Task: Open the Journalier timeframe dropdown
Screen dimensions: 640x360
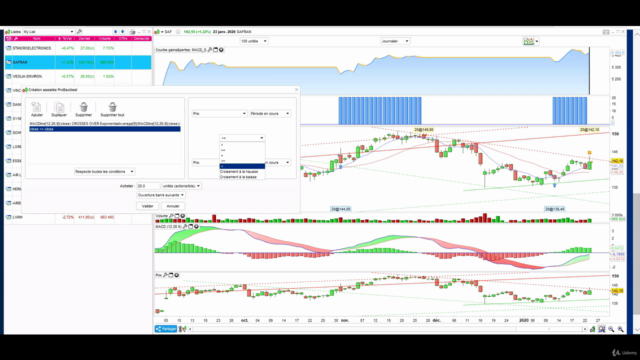Action: [395, 41]
